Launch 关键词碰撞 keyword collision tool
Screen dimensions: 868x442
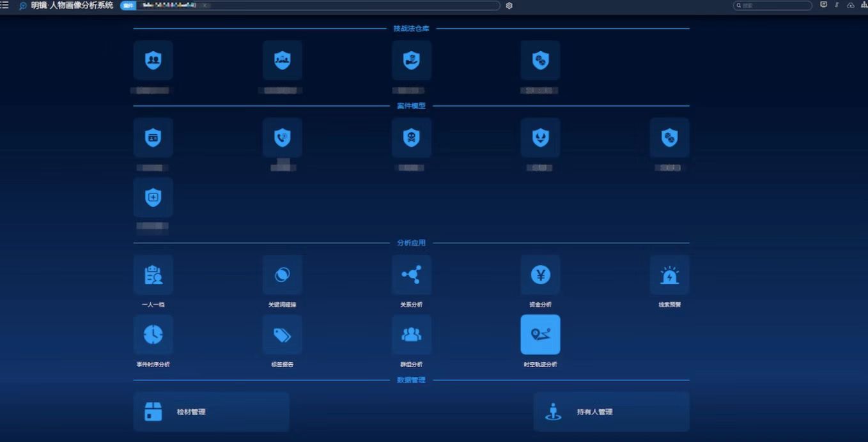pyautogui.click(x=282, y=275)
